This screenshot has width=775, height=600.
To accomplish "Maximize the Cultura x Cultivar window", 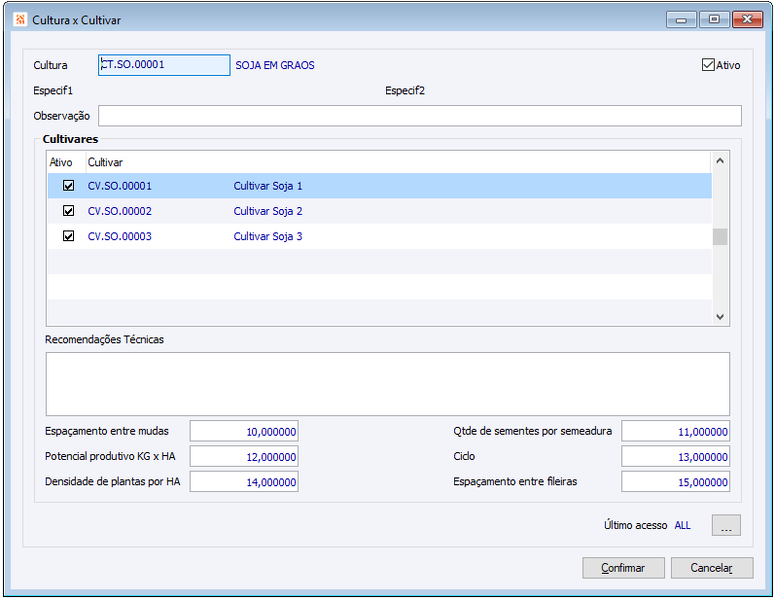I will (x=714, y=20).
